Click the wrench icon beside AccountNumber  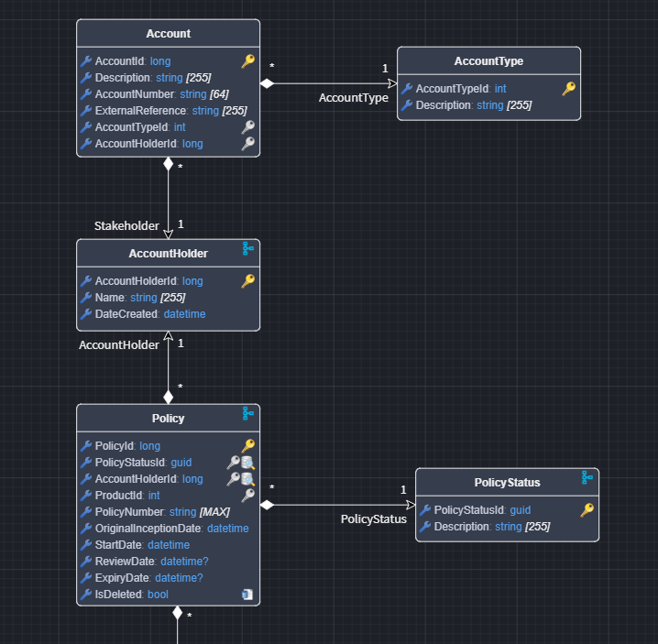pyautogui.click(x=86, y=94)
